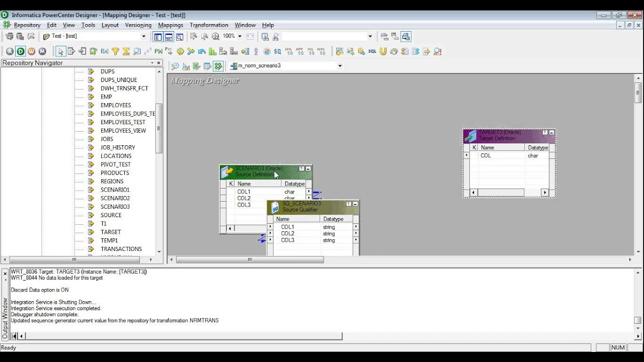Toggle the Output window view icon

pos(169,36)
